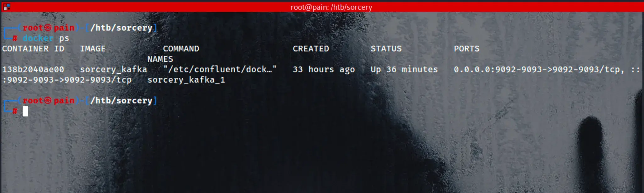The height and width of the screenshot is (193, 644).
Task: Click the CONTAINER ID column header
Action: 33,49
